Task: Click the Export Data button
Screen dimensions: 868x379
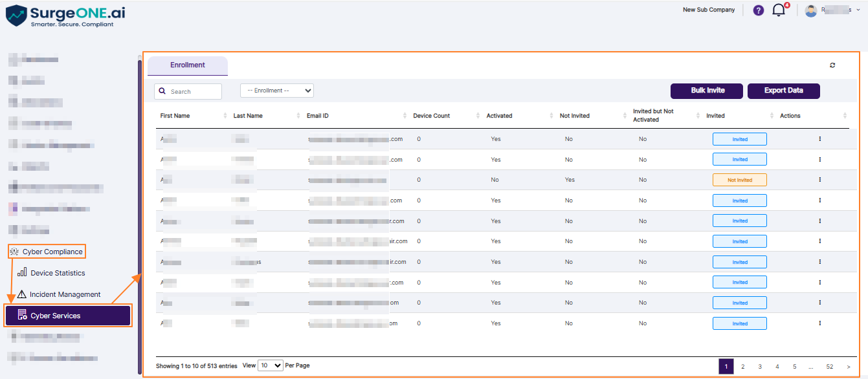Action: point(783,91)
